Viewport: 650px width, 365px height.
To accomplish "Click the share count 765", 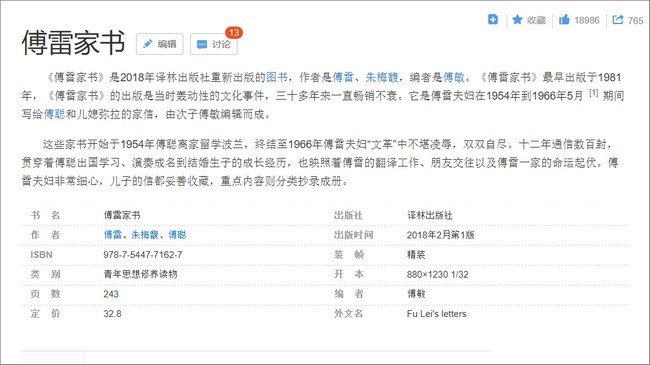I will tap(635, 20).
